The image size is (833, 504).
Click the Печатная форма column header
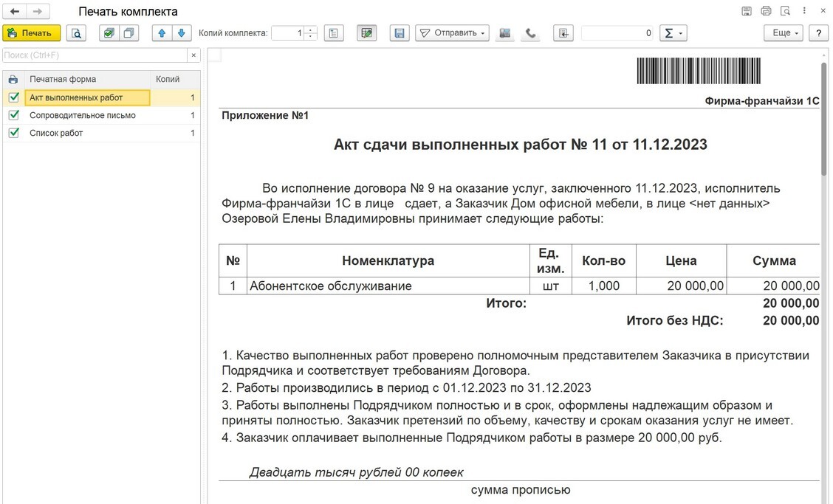click(88, 79)
